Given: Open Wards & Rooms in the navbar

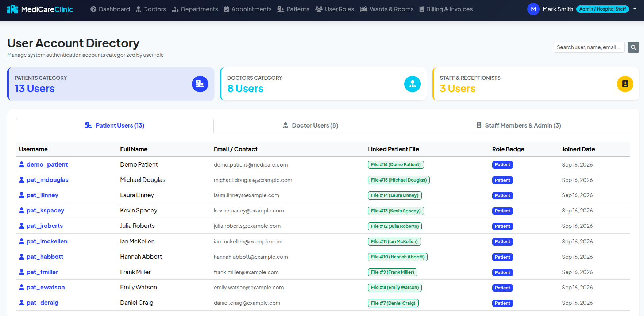Looking at the screenshot, I should tap(387, 9).
